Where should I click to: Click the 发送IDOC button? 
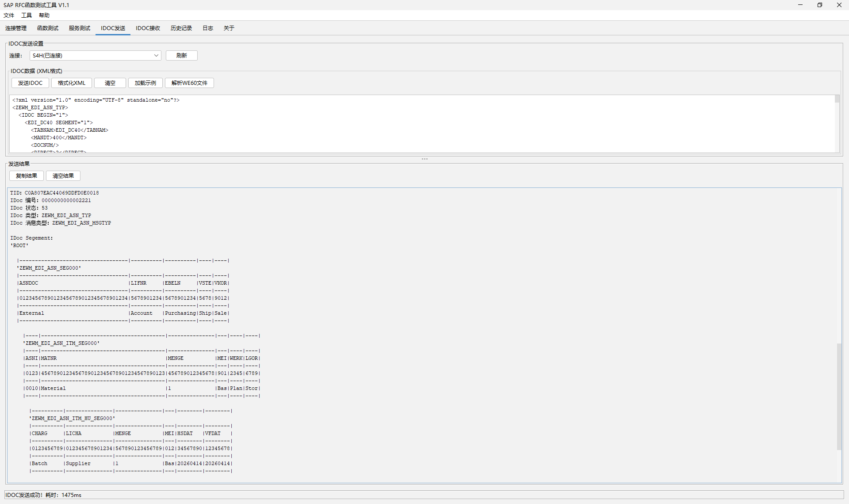coord(30,83)
